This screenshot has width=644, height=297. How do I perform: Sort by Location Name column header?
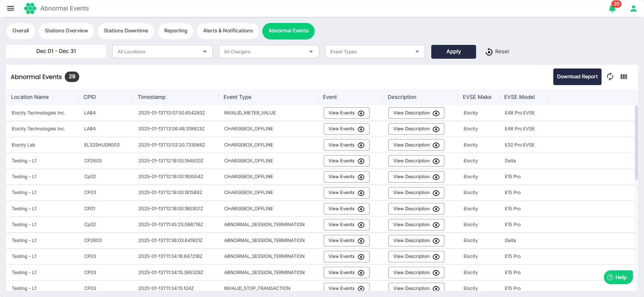(30, 97)
